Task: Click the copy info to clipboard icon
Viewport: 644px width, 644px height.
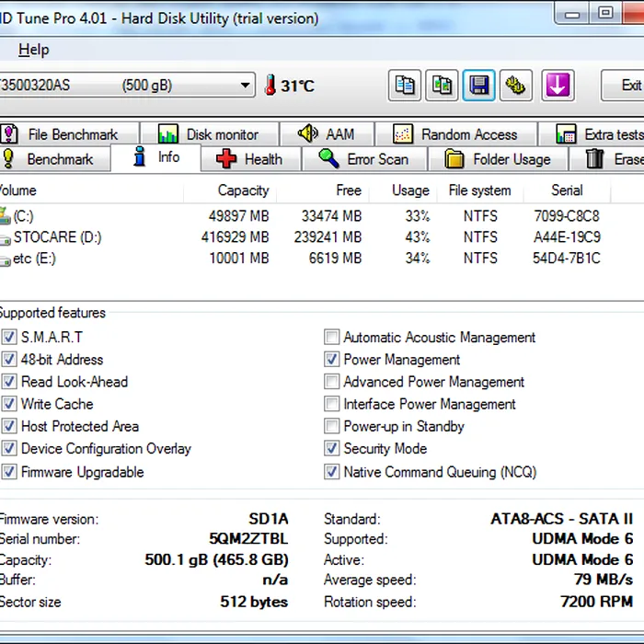Action: coord(405,86)
